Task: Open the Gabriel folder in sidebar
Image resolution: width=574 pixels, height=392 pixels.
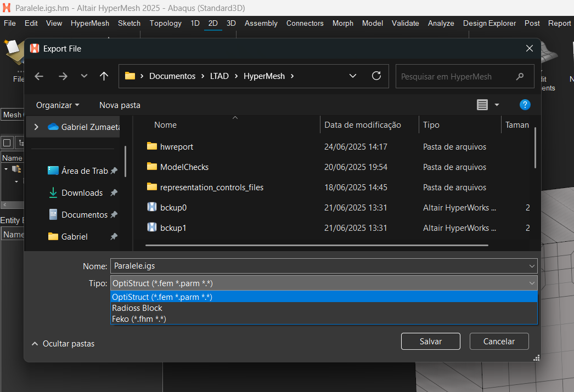Action: 67,237
